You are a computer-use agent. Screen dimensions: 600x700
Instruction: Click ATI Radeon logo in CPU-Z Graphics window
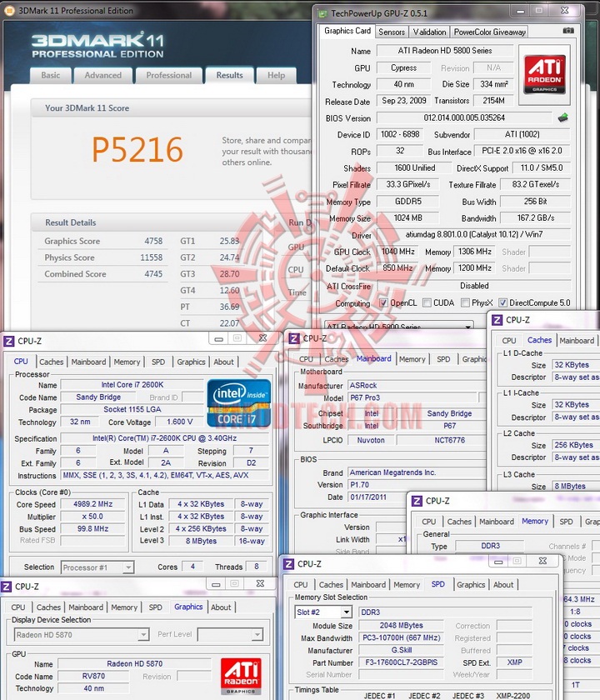(x=241, y=676)
